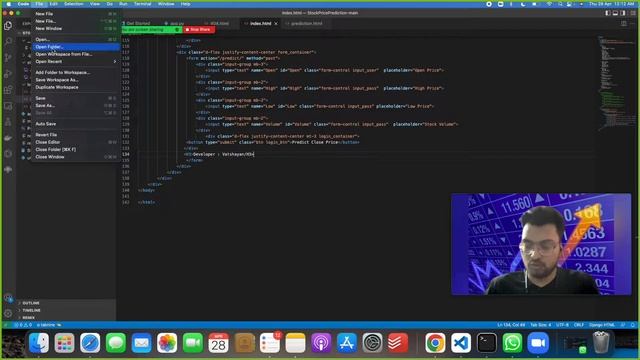Select Close Folder in File menu

point(76,150)
